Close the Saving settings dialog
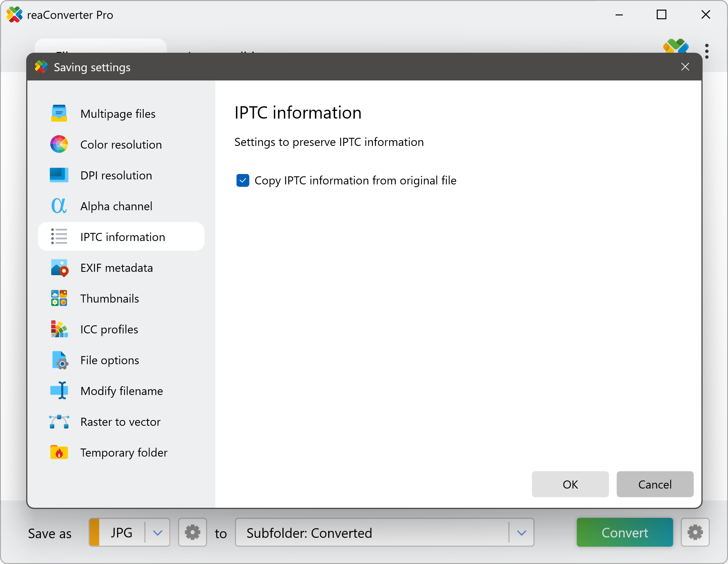 (685, 67)
